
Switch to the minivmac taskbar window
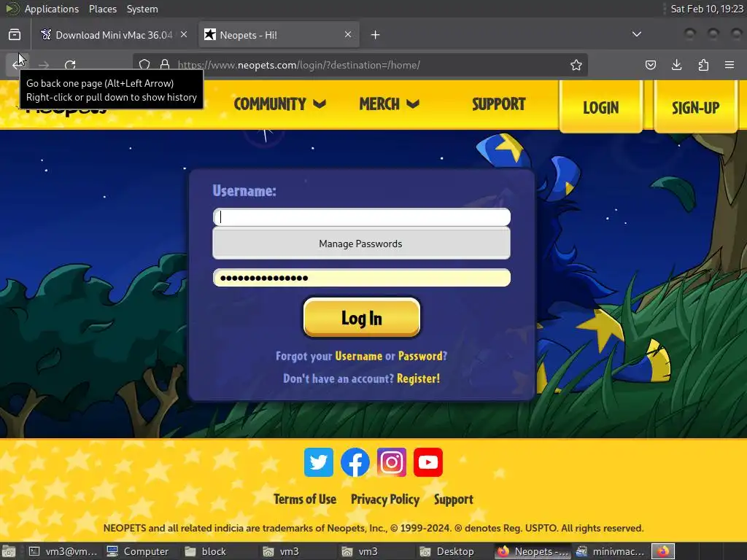pos(611,551)
